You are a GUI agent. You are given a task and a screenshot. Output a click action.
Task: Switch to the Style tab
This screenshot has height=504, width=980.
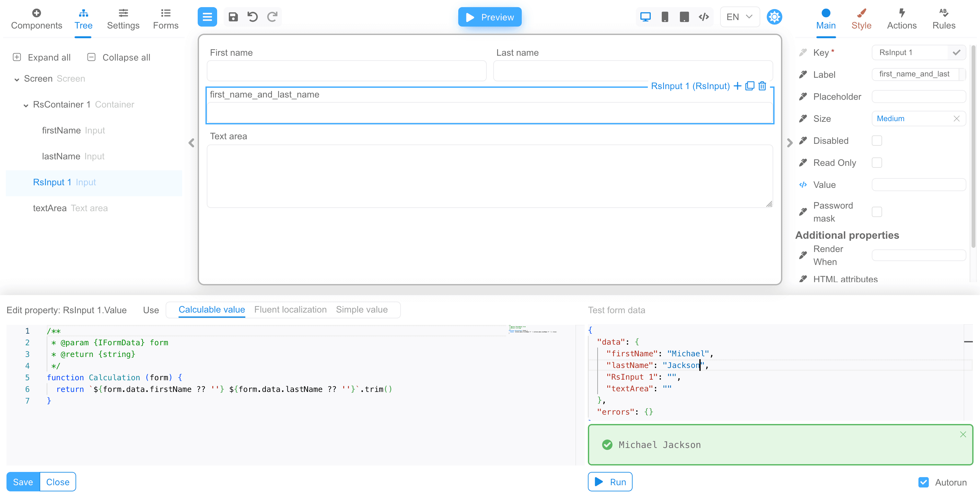pyautogui.click(x=861, y=19)
